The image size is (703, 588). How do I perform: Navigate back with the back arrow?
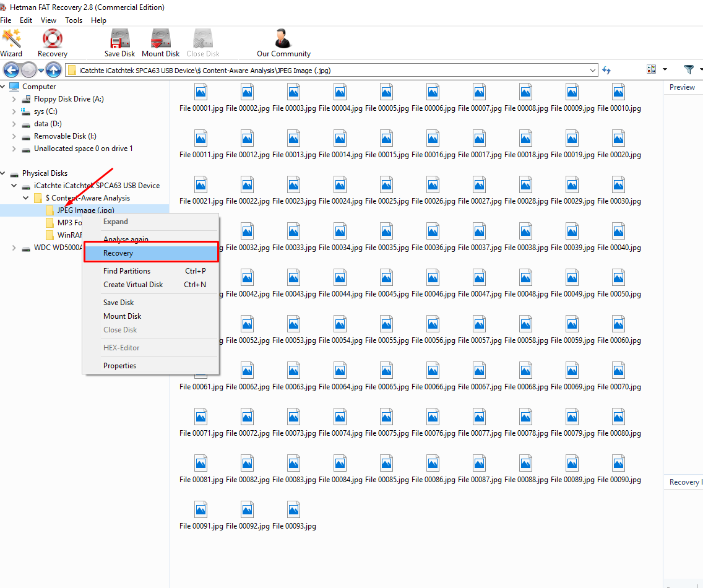(12, 70)
